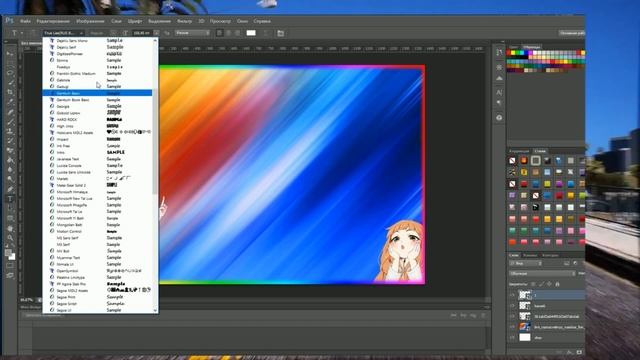The image size is (640, 360).
Task: Select the Horizontal Type tool in toolbox
Action: click(x=10, y=199)
